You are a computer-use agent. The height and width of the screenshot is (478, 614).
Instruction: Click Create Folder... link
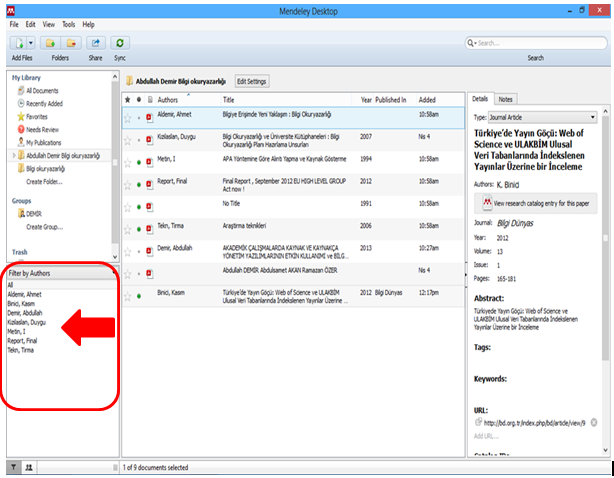[x=44, y=182]
